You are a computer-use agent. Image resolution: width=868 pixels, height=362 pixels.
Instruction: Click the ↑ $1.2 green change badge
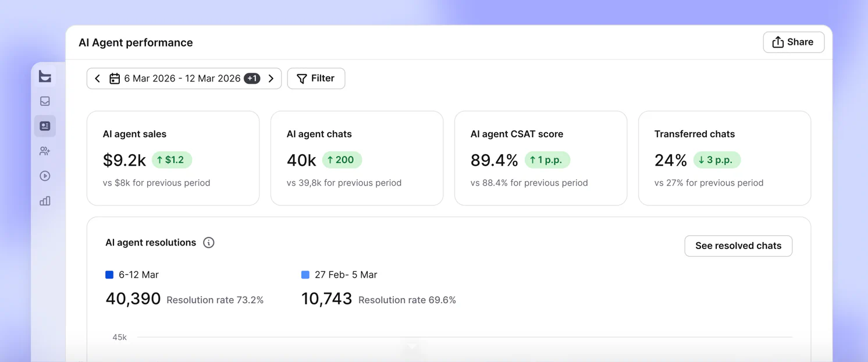tap(172, 160)
